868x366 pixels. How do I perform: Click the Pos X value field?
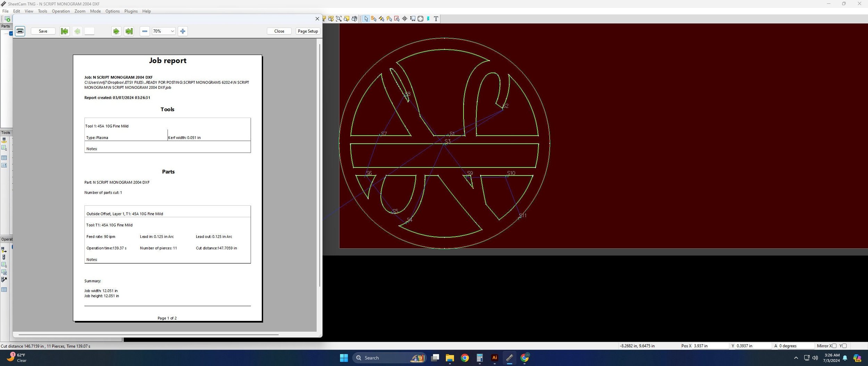coord(711,346)
